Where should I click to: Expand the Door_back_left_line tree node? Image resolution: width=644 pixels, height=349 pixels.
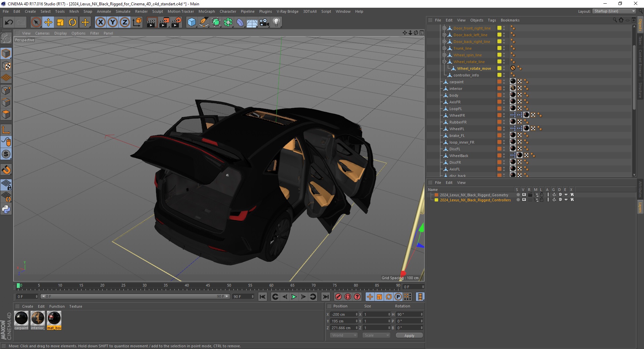[444, 35]
